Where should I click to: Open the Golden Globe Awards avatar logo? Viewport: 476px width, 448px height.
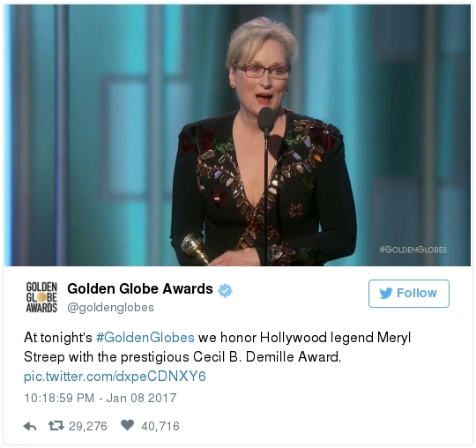point(41,297)
